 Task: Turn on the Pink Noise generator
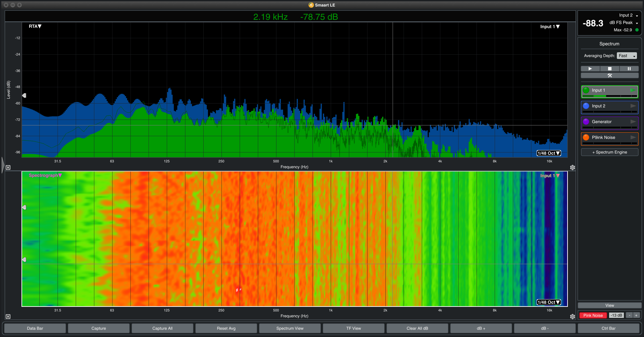593,316
